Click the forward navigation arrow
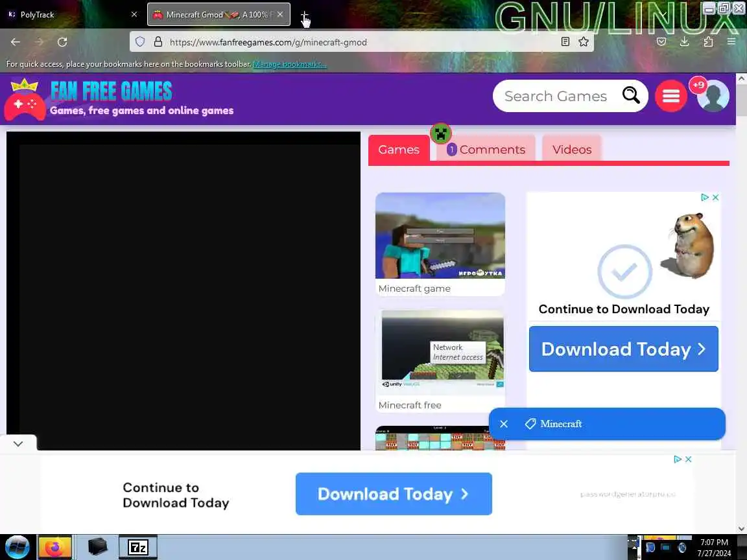 pos(39,42)
